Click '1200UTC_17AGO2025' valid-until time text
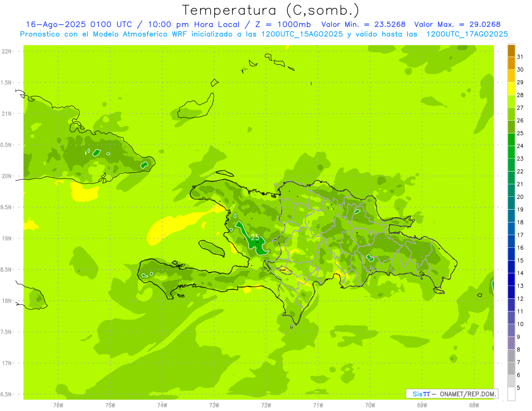The image size is (532, 411). tap(467, 34)
